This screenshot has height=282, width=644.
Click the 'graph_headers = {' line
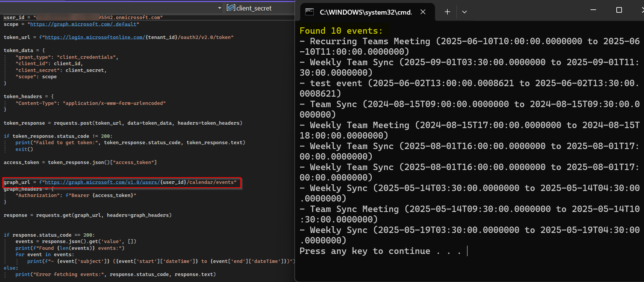coord(29,189)
